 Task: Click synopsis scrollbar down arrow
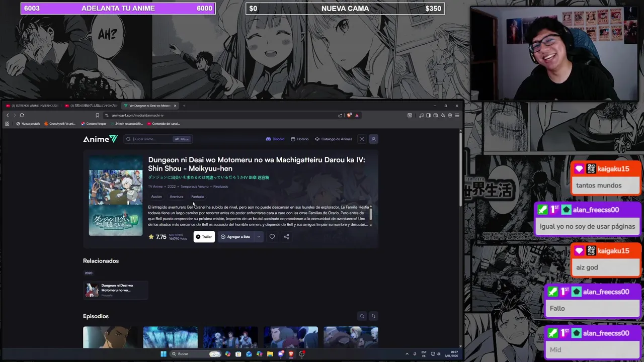(x=371, y=225)
